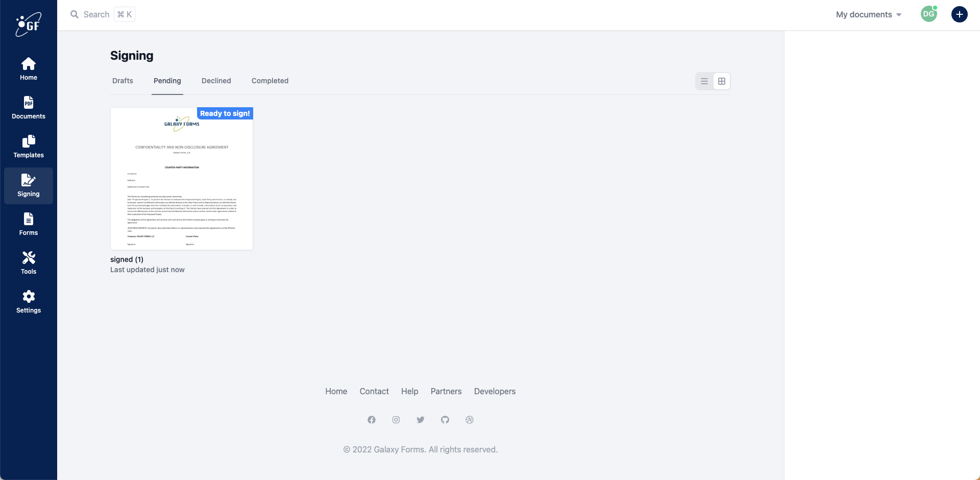Open the DG user avatar menu
Screen dimensions: 980x480
[x=928, y=14]
